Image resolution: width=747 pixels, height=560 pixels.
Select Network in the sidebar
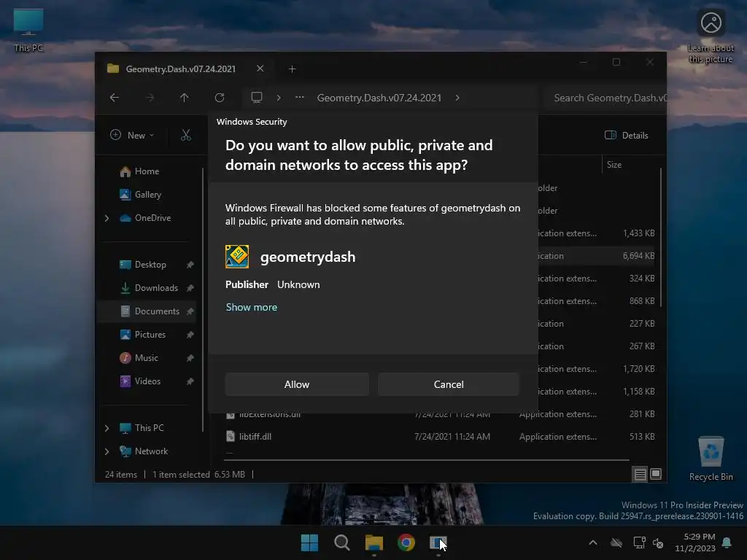(x=151, y=451)
